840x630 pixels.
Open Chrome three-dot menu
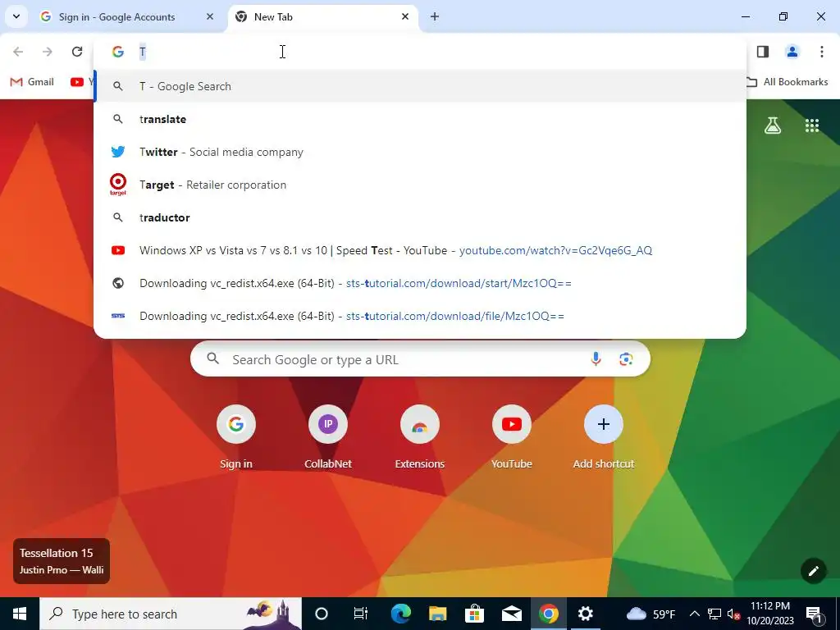(821, 52)
